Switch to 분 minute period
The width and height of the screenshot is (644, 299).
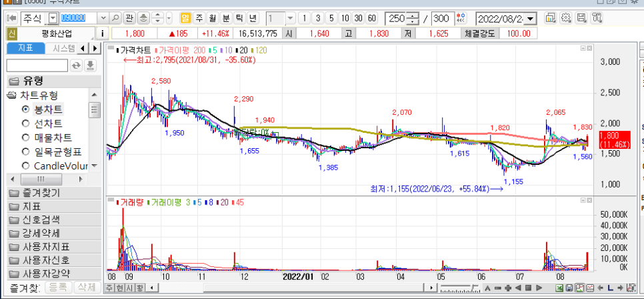(226, 19)
